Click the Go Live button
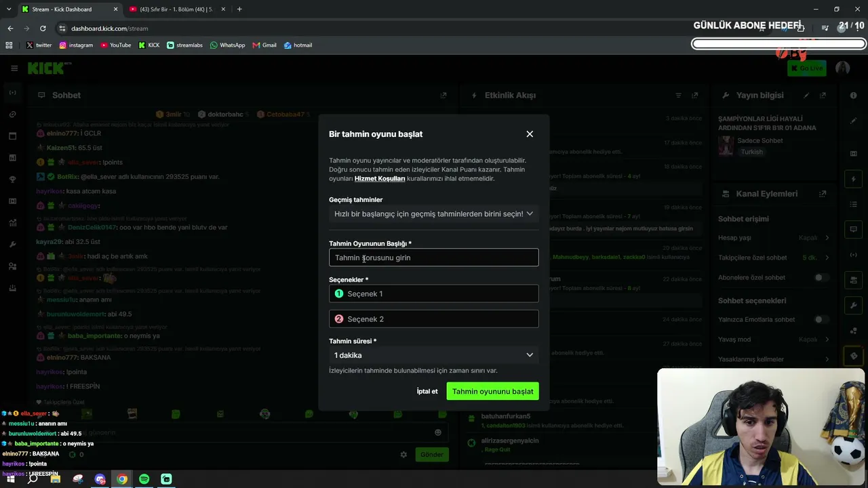This screenshot has width=868, height=488. pos(806,68)
